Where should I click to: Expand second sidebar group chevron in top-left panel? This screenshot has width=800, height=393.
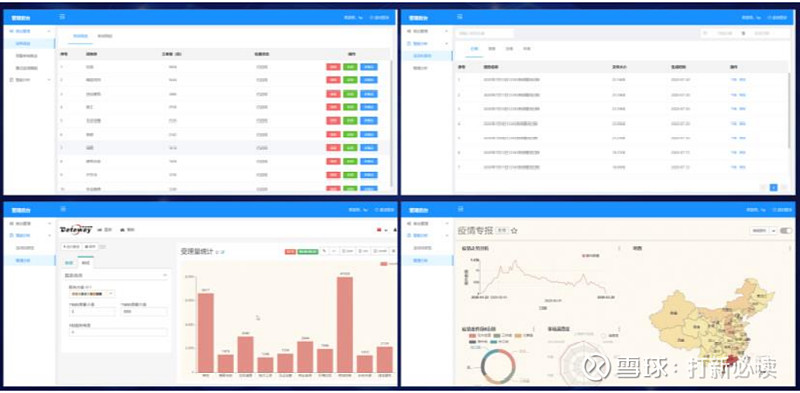coord(49,80)
